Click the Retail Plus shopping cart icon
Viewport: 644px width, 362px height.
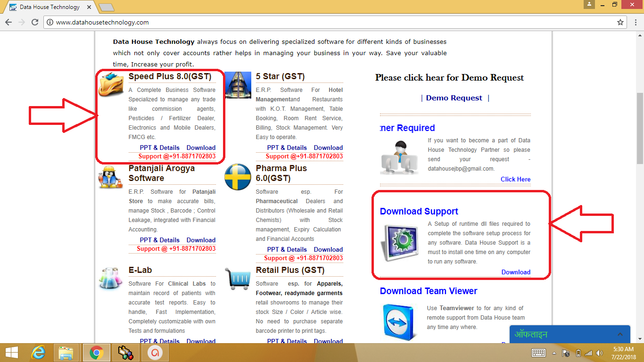click(238, 278)
